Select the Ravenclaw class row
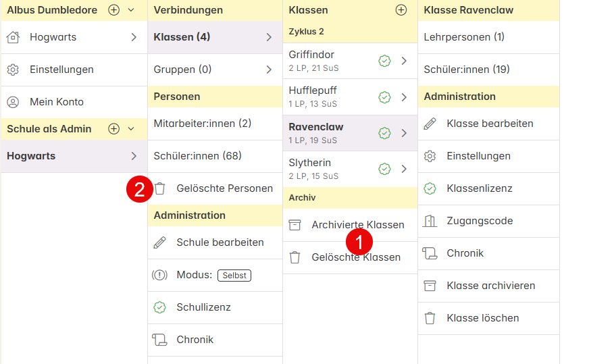 point(350,133)
